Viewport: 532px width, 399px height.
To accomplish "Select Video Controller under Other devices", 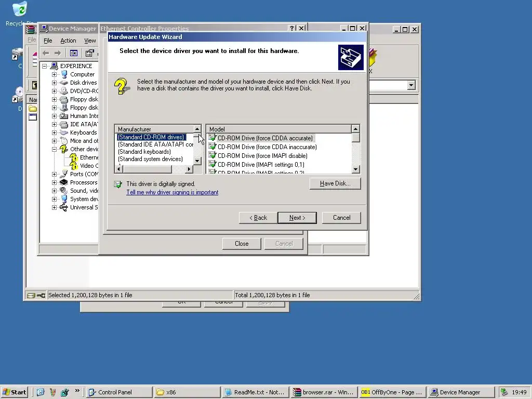I will [x=89, y=166].
